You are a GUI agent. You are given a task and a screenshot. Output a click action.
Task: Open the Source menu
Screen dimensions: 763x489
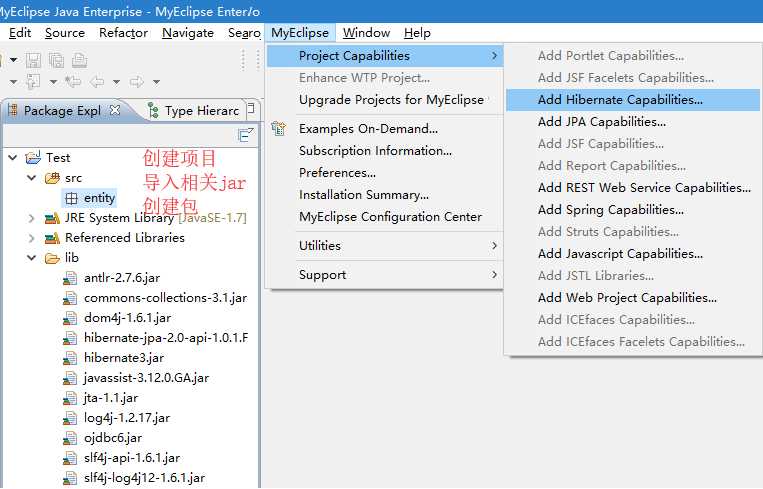65,33
